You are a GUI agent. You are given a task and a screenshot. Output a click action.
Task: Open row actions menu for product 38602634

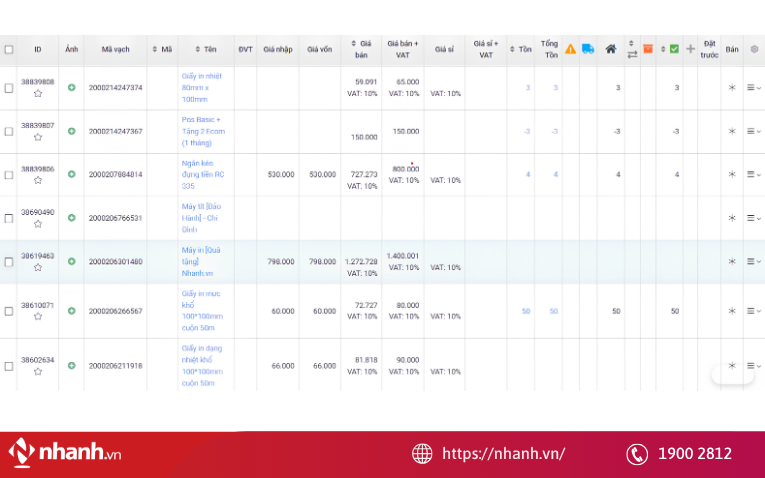[754, 365]
